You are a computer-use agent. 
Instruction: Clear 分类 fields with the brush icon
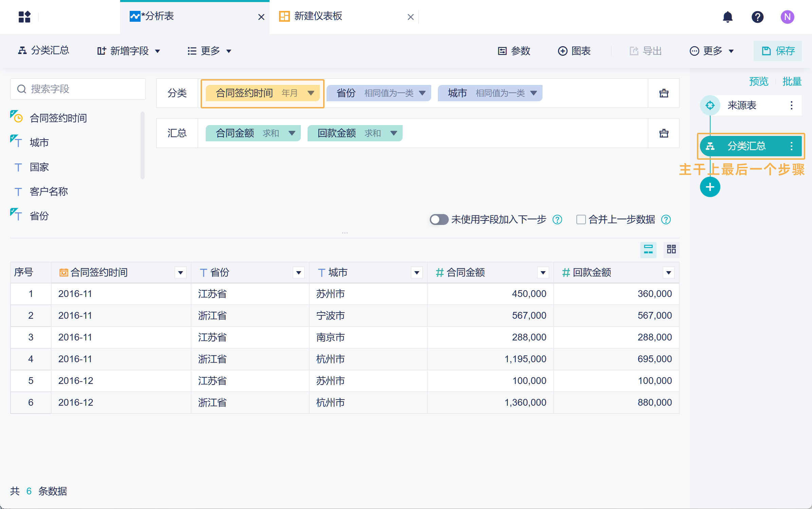coord(664,93)
